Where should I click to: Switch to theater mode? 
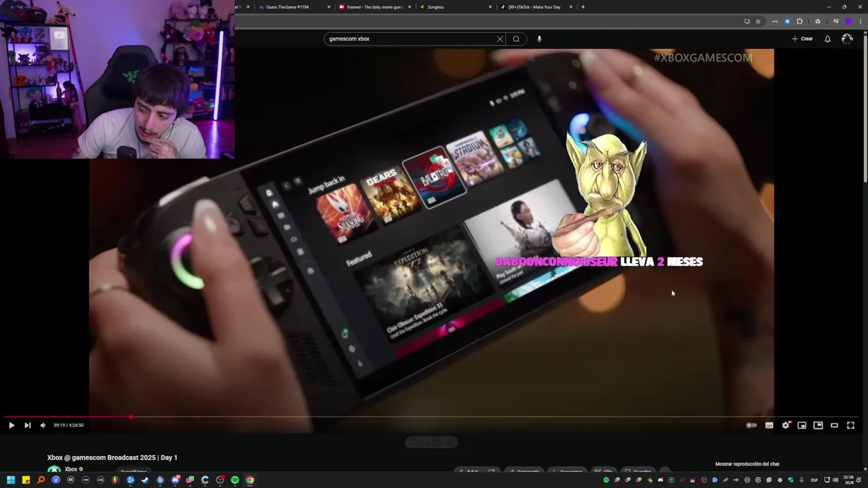point(834,425)
